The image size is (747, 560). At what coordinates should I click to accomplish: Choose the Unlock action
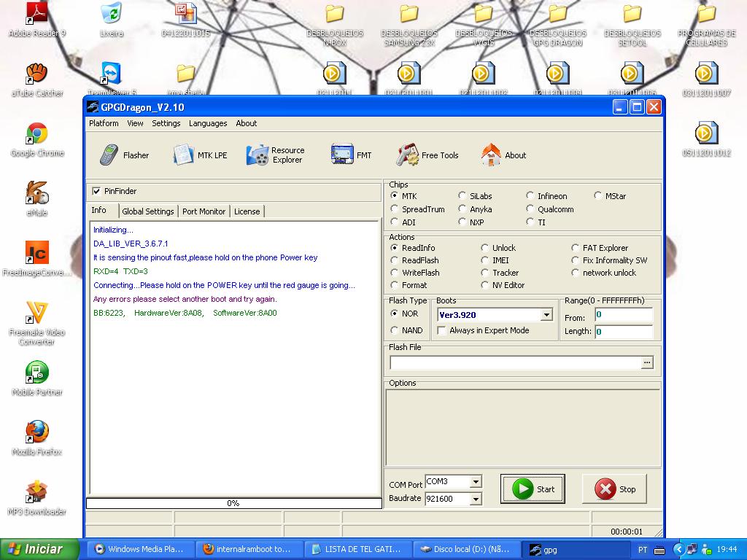[484, 248]
